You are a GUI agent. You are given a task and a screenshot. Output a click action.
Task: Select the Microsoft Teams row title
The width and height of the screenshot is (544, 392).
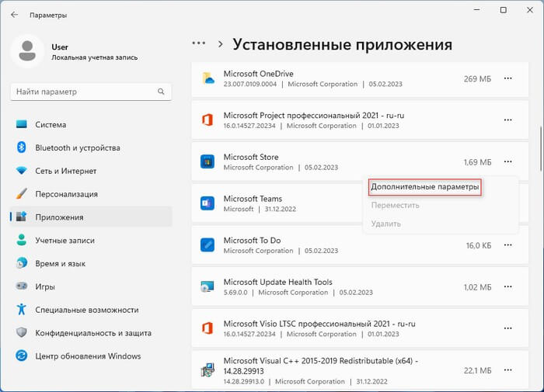(x=253, y=199)
